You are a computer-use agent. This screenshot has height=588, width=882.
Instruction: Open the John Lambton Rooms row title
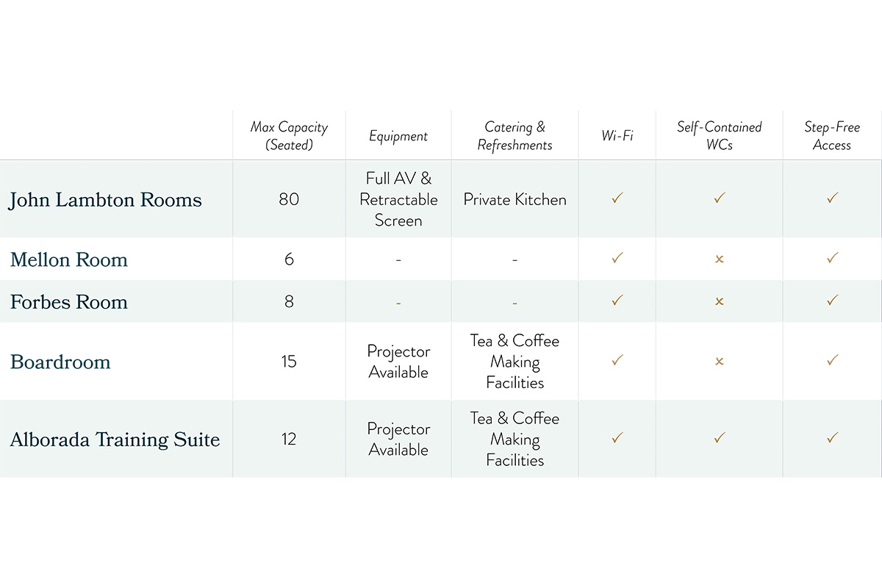pos(105,200)
